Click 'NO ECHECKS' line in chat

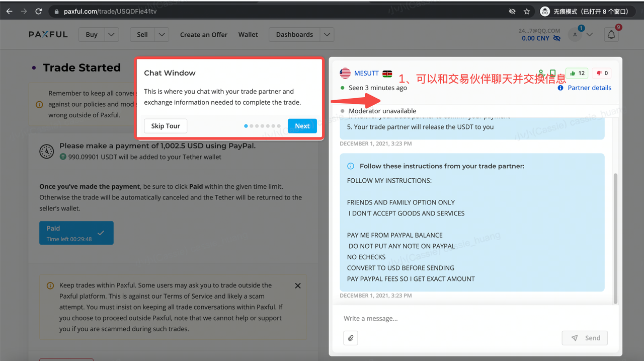[366, 257]
